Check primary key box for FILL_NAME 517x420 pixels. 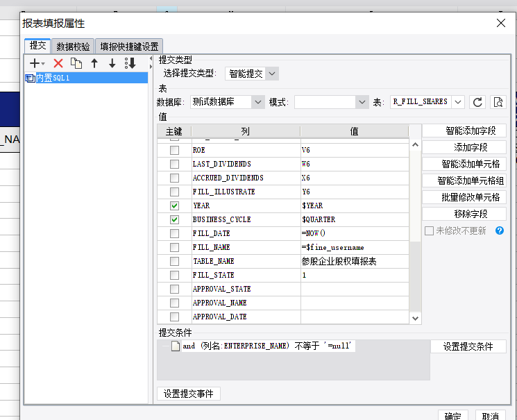pyautogui.click(x=174, y=247)
